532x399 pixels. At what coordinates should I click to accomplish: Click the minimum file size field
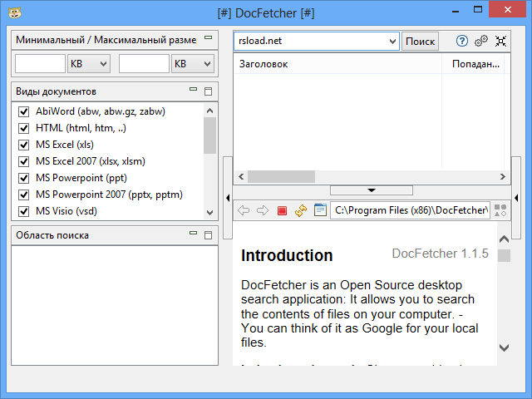tap(40, 64)
